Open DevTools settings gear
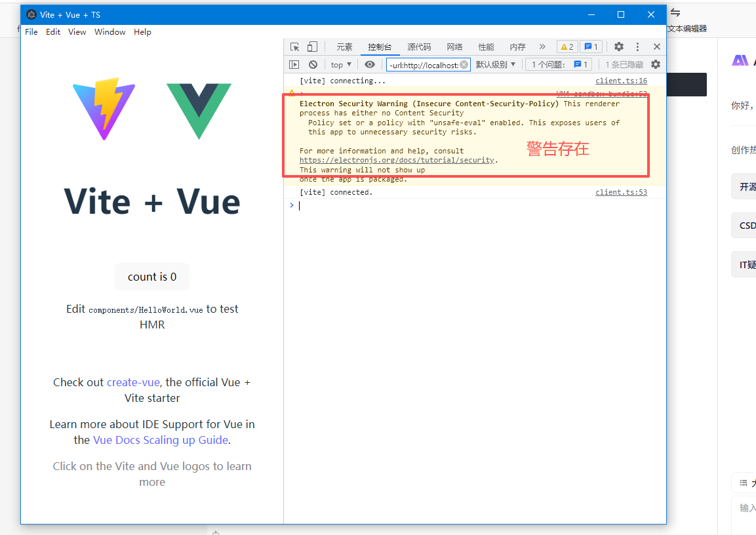Image resolution: width=756 pixels, height=535 pixels. click(x=618, y=47)
